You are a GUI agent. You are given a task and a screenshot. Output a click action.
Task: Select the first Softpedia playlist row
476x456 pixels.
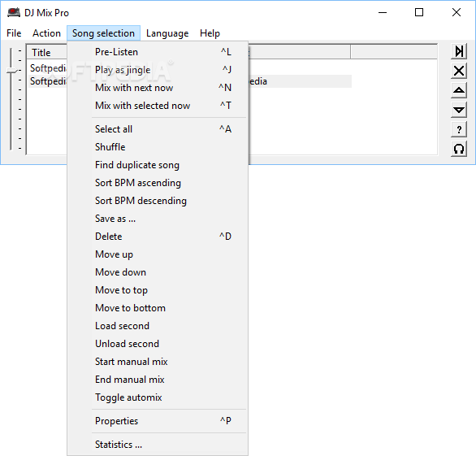(x=48, y=68)
